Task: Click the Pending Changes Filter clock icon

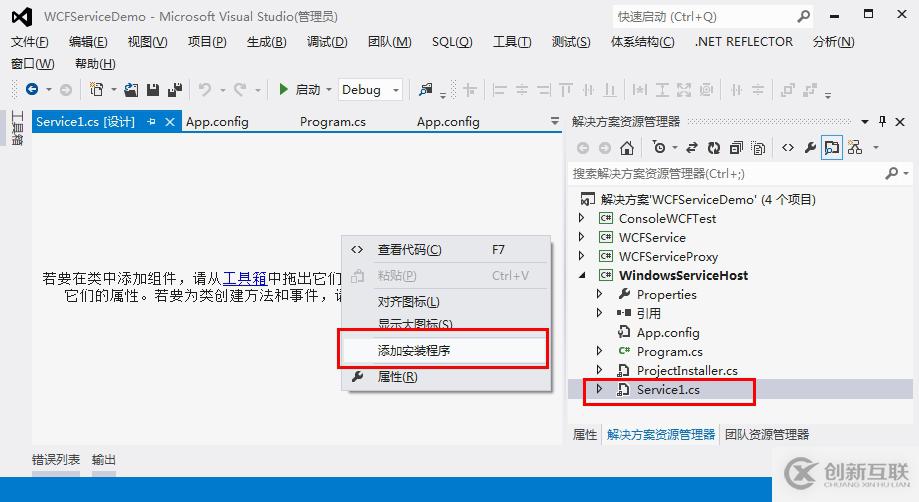Action: point(659,148)
